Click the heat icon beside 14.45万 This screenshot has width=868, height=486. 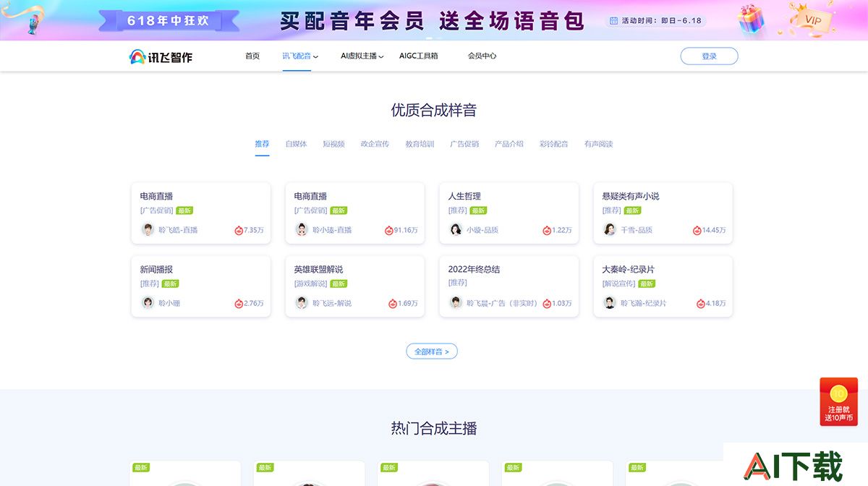point(697,230)
